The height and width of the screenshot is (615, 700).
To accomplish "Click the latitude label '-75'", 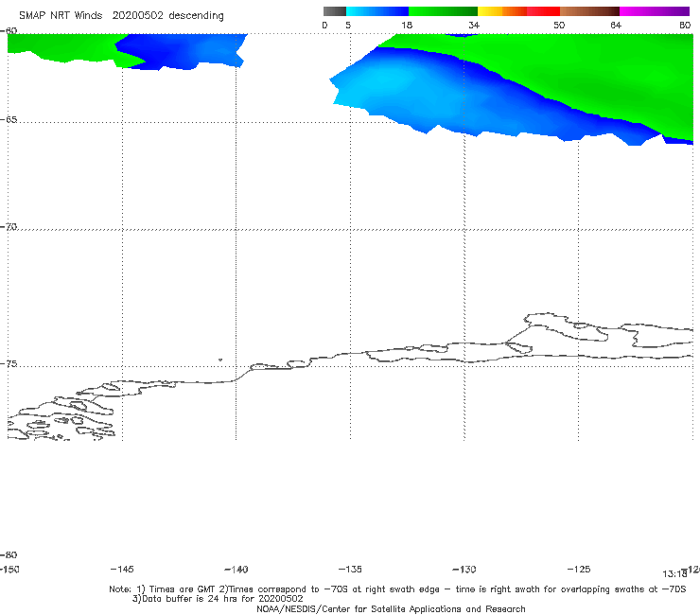I will (x=9, y=364).
